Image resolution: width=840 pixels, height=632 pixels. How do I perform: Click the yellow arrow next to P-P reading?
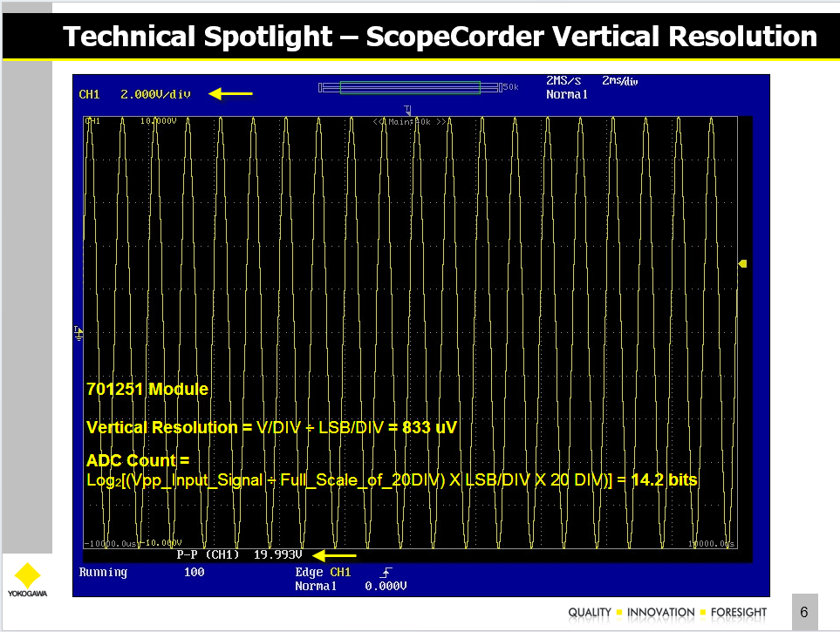tap(335, 554)
